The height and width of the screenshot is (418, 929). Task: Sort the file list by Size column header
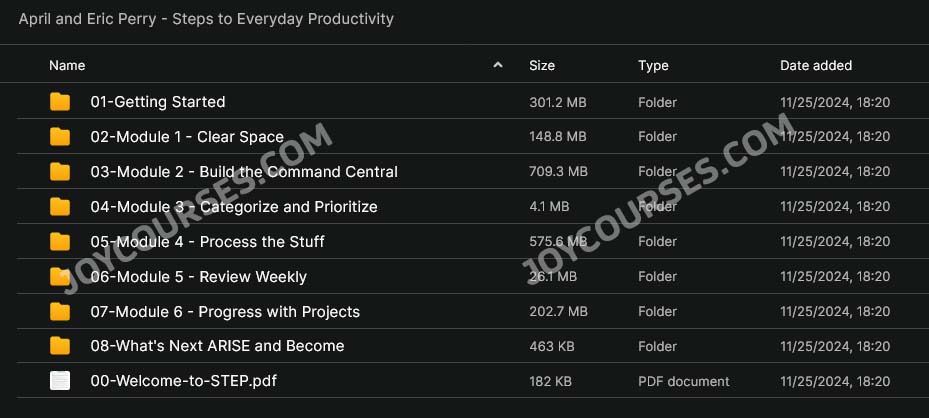(x=542, y=65)
